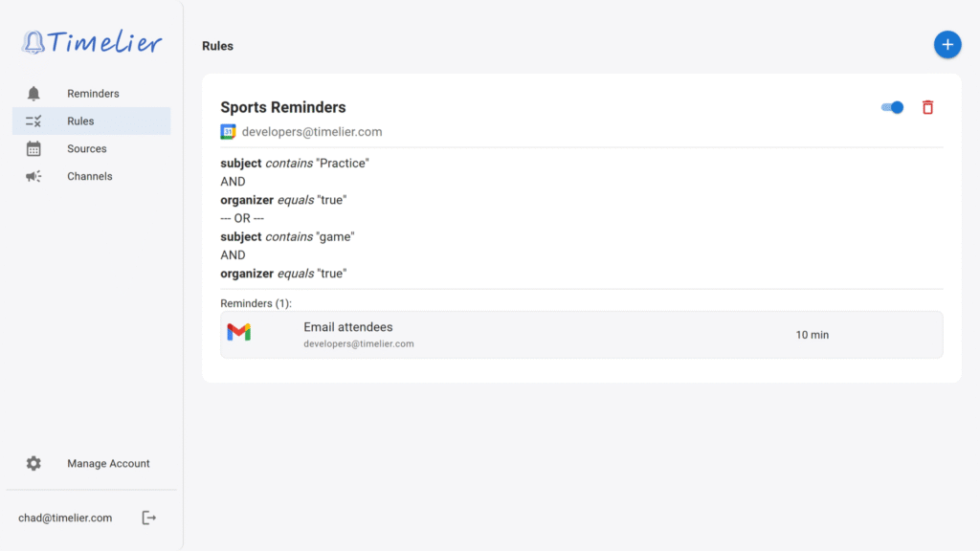Delete the Sports Reminders rule with the trash icon
The height and width of the screenshot is (551, 980).
[927, 107]
